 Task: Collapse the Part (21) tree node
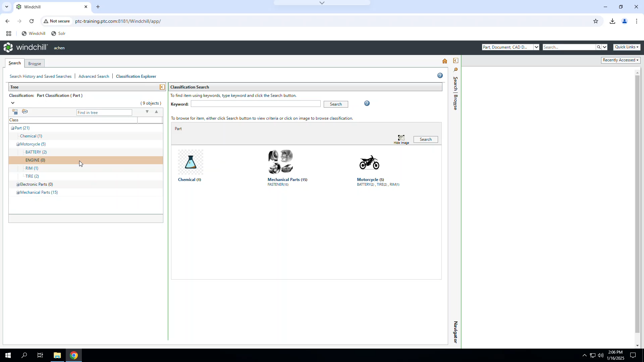click(12, 128)
